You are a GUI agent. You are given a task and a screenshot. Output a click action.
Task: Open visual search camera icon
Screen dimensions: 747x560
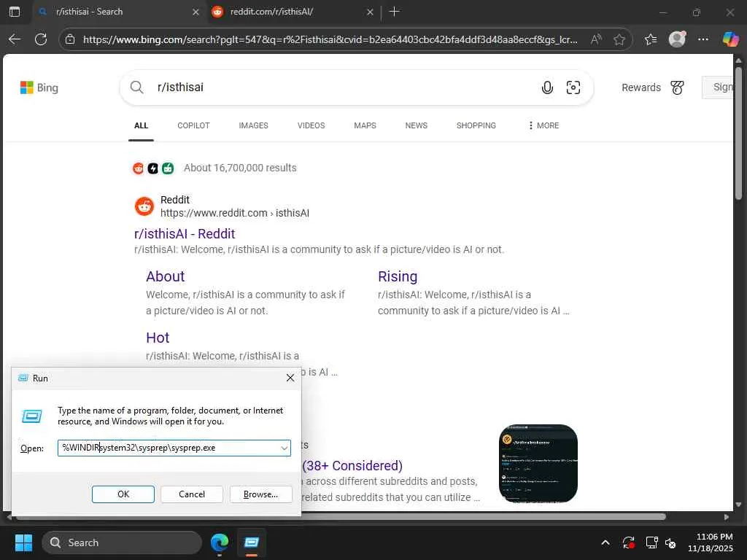pos(573,87)
